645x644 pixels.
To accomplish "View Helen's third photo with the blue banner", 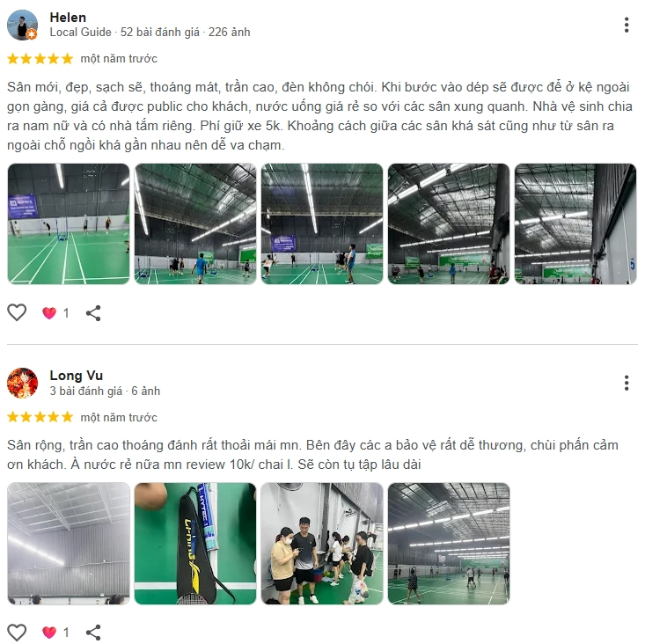I will tap(322, 223).
